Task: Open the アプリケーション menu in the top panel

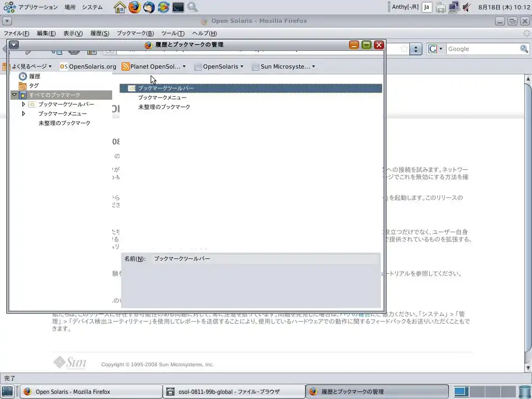Action: click(x=38, y=7)
